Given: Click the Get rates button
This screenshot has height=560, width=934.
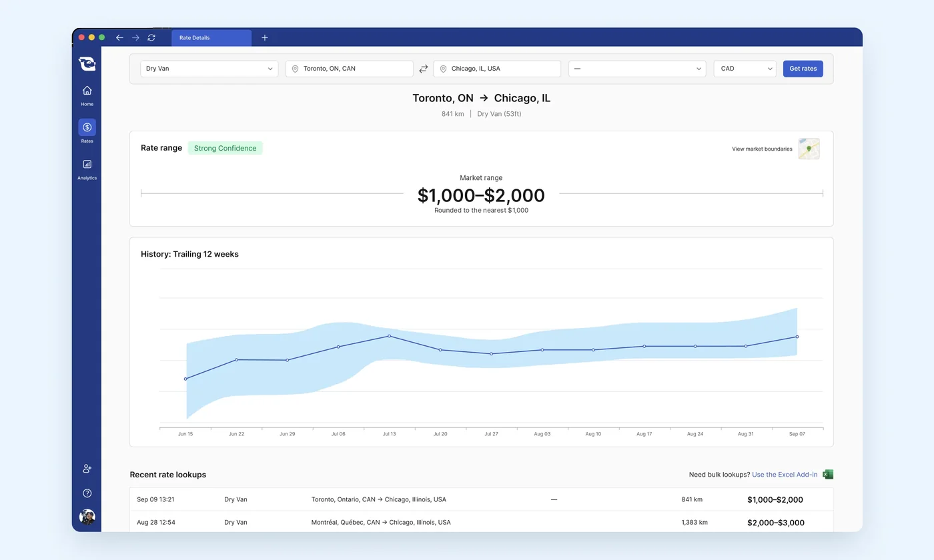Looking at the screenshot, I should click(x=803, y=69).
